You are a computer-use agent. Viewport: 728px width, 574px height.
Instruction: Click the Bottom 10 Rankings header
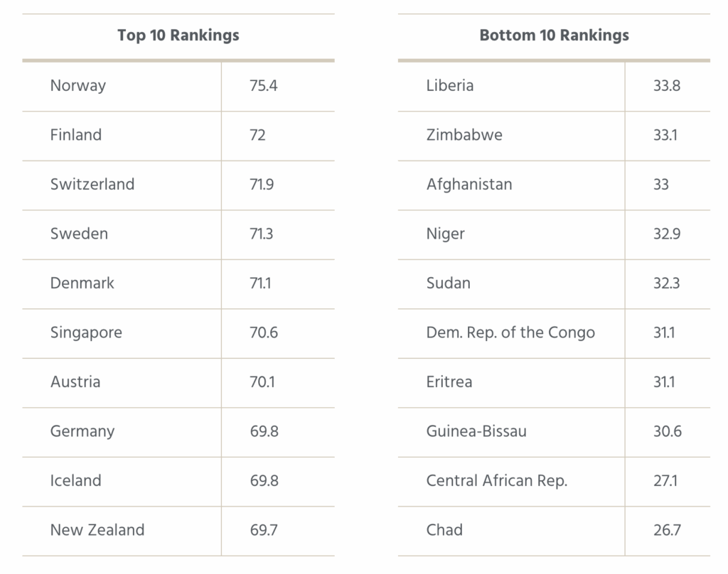point(554,36)
